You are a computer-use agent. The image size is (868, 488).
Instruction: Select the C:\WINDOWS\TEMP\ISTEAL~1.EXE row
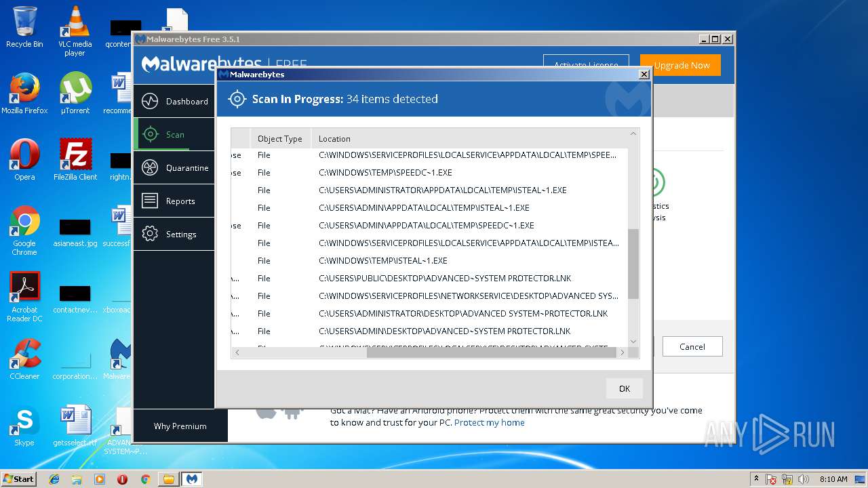(x=429, y=261)
